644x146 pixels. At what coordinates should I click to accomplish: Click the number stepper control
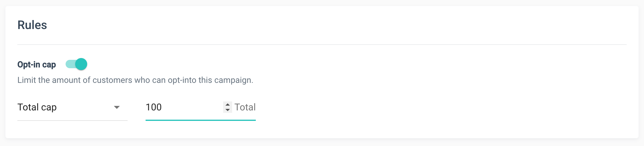[228, 107]
